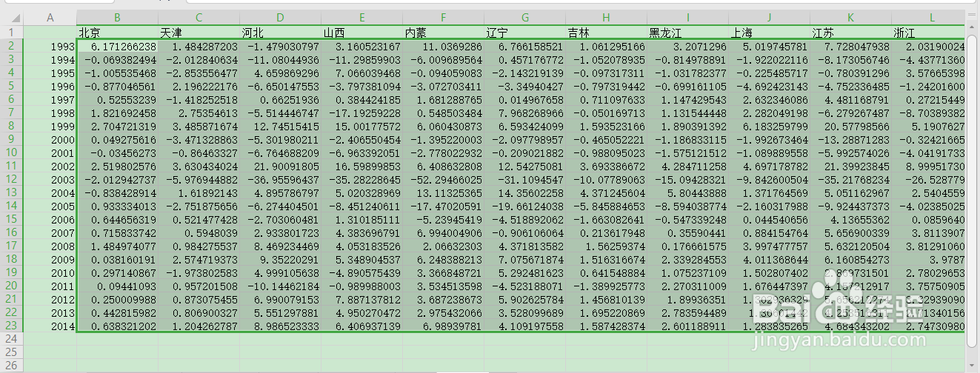Click cell with value -15.09428321
The width and height of the screenshot is (980, 373).
(x=687, y=179)
